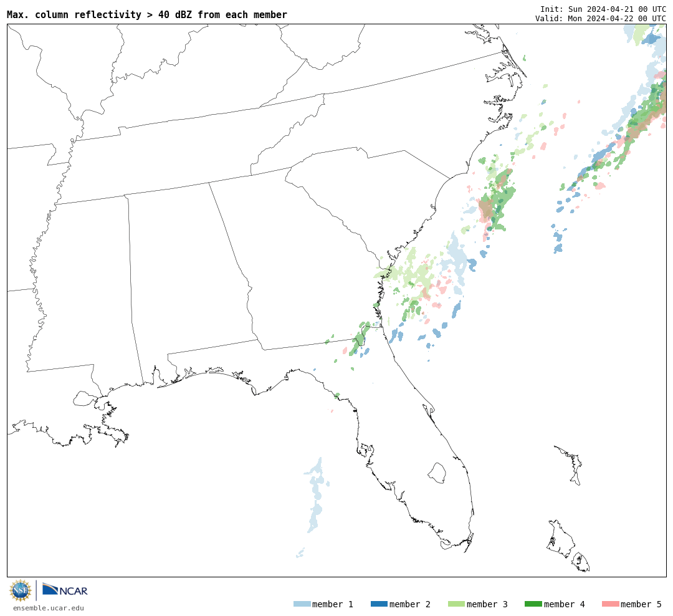Open the ensemble.ucar.edu text link
This screenshot has height=616, width=673.
49,608
